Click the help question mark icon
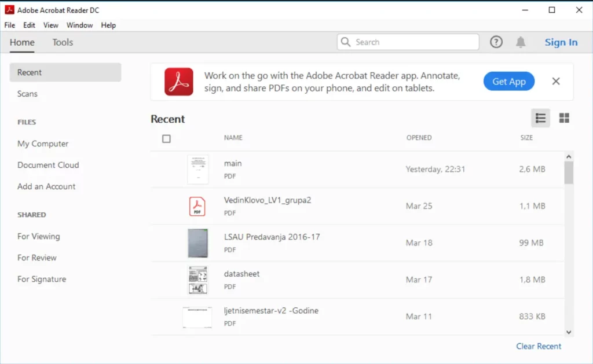The width and height of the screenshot is (593, 364). click(496, 42)
